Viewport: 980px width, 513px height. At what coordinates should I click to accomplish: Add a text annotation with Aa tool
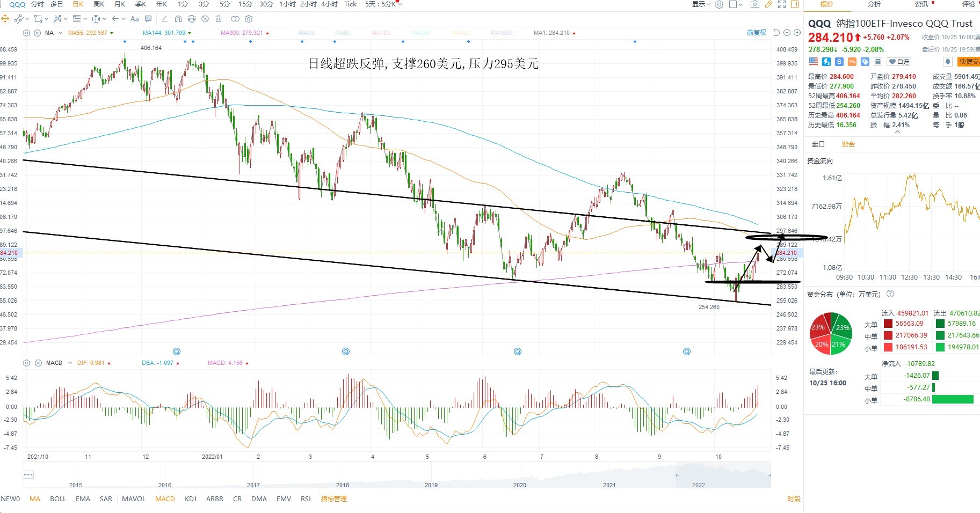[x=135, y=19]
